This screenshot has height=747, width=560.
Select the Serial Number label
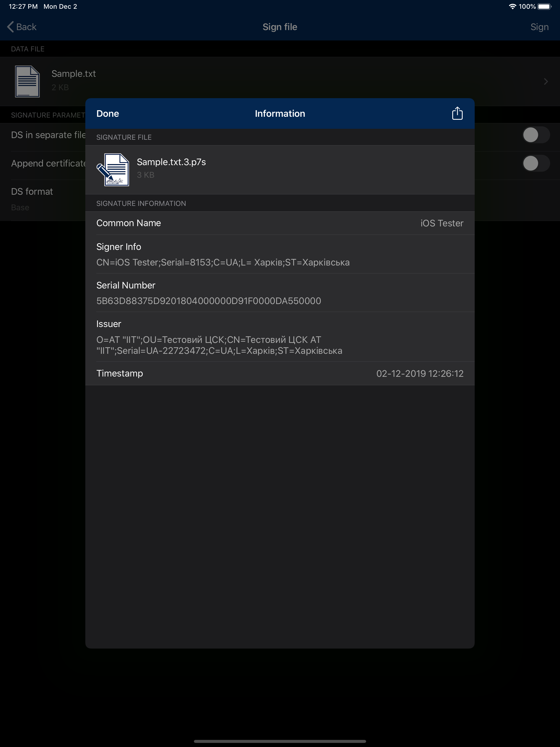(x=126, y=285)
